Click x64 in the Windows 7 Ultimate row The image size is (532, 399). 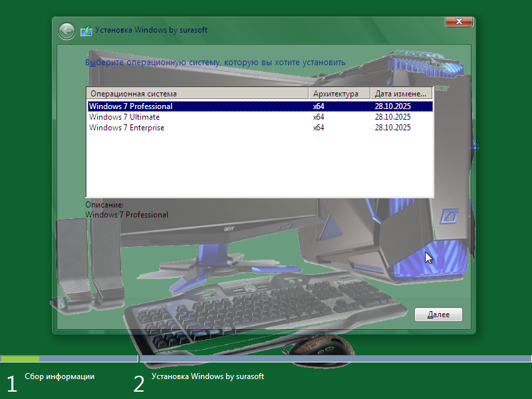click(319, 117)
